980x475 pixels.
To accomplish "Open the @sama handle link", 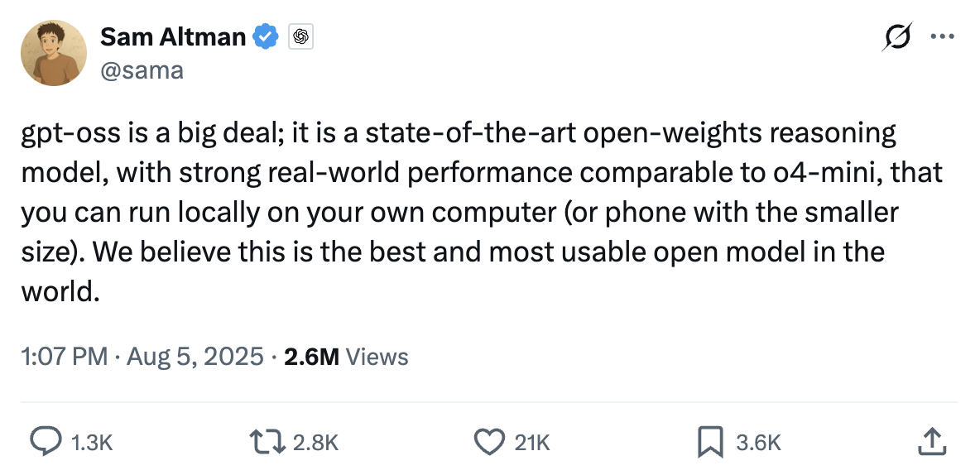I will click(x=142, y=71).
